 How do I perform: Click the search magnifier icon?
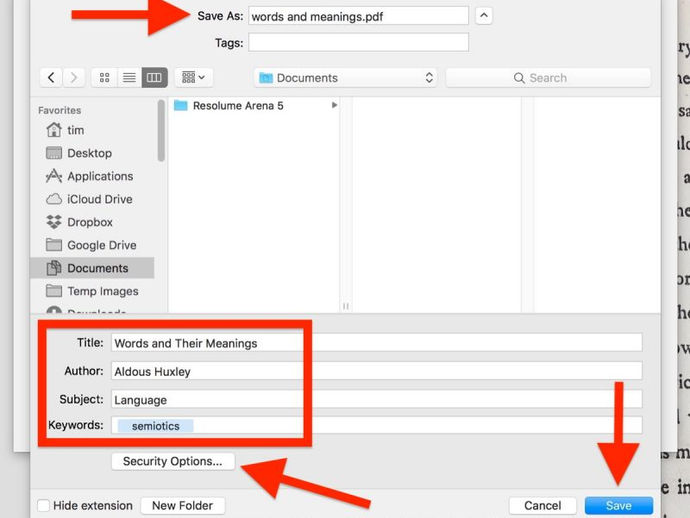click(x=519, y=78)
